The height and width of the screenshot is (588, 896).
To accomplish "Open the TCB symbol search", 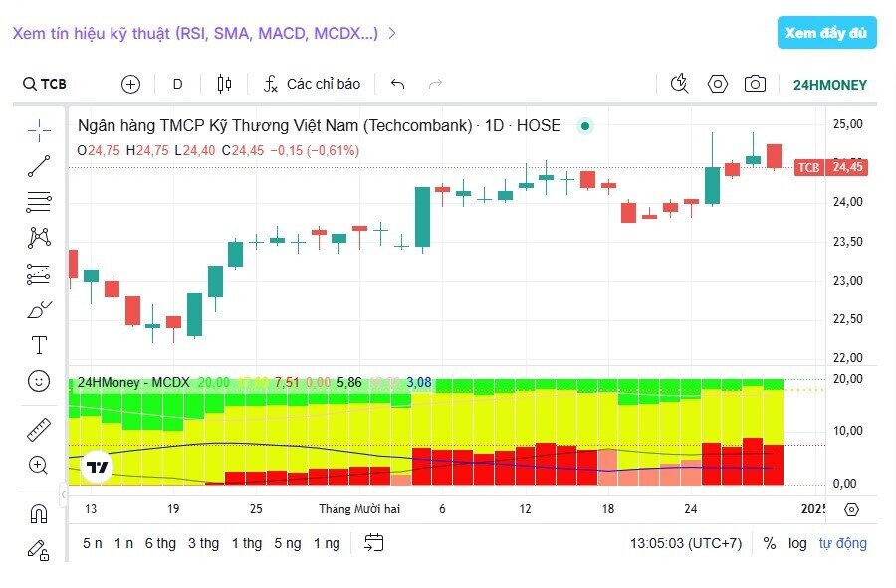I will (45, 84).
